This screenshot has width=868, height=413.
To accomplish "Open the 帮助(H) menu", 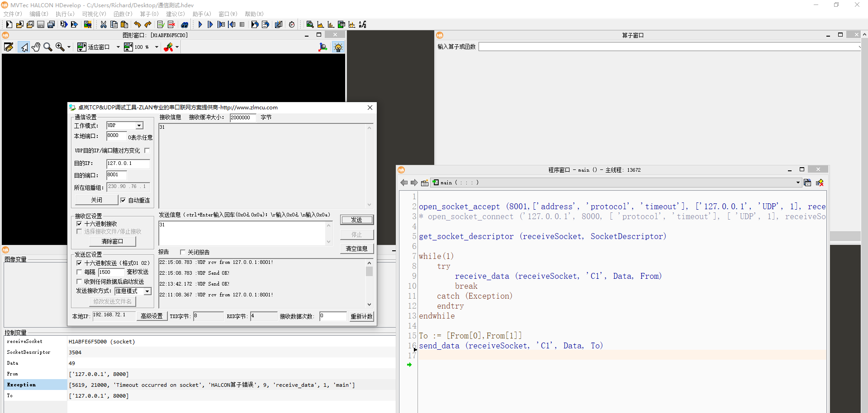I will (254, 14).
